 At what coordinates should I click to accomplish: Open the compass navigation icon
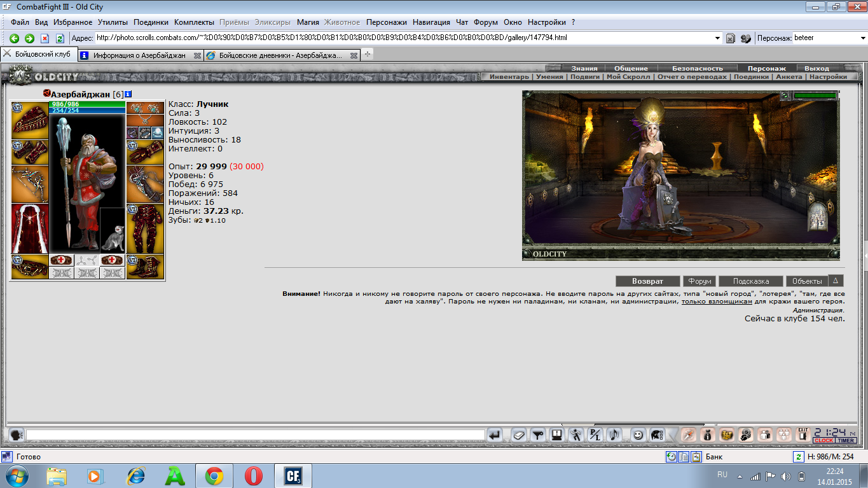[688, 435]
